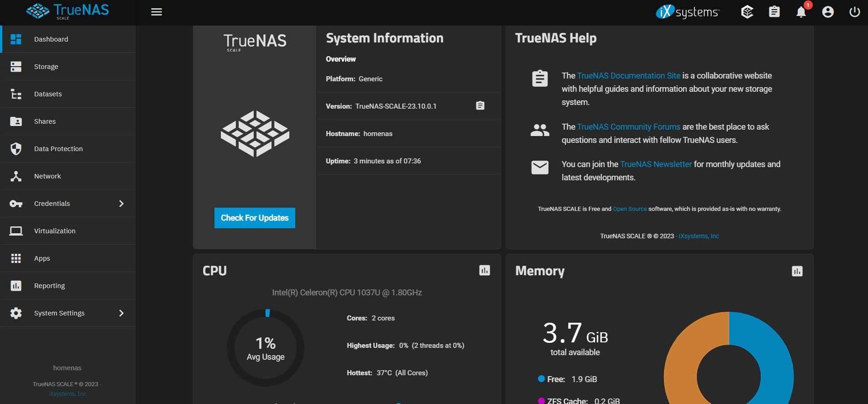Click the Datasets tree icon in the sidebar

click(x=16, y=94)
